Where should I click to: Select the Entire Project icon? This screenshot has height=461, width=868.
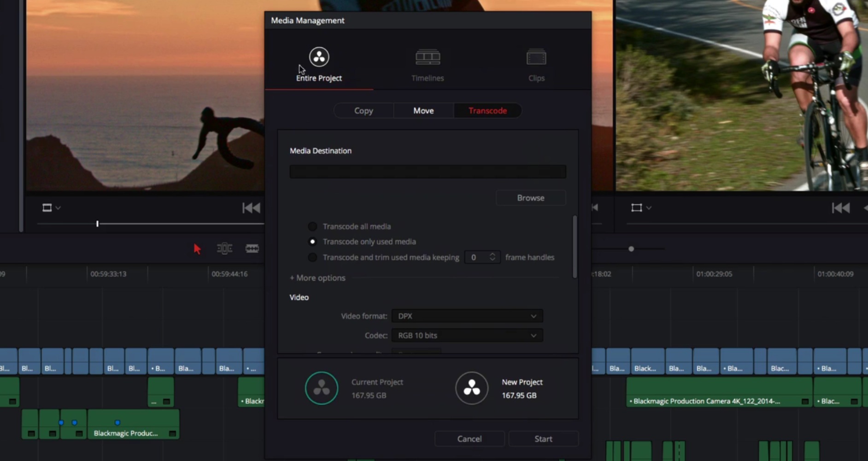click(x=319, y=57)
